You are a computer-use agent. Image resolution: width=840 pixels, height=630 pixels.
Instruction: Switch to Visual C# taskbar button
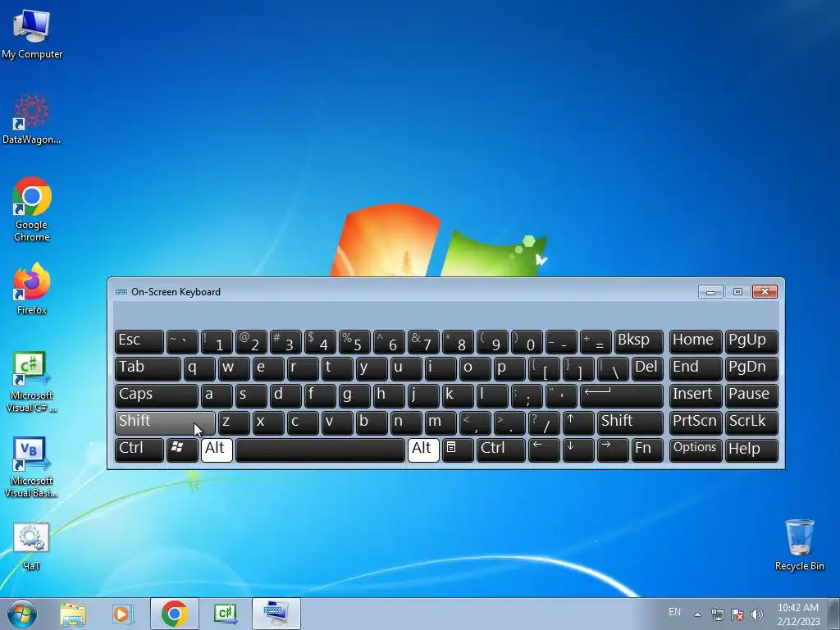tap(225, 614)
